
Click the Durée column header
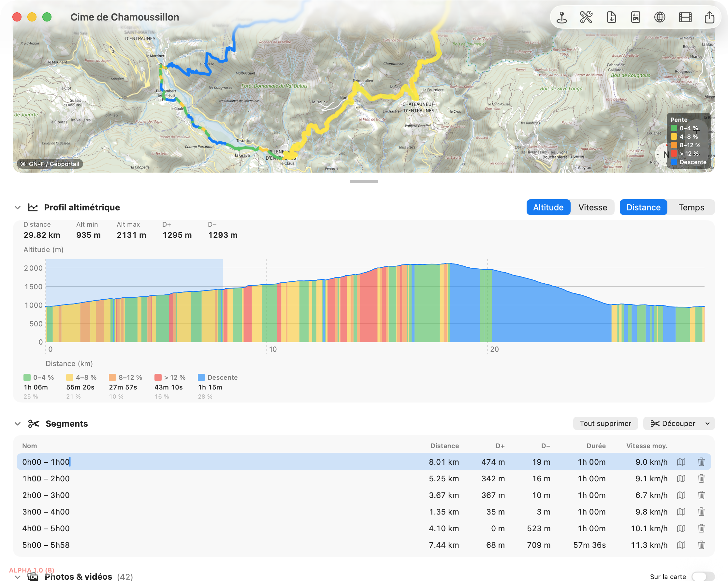coord(596,446)
